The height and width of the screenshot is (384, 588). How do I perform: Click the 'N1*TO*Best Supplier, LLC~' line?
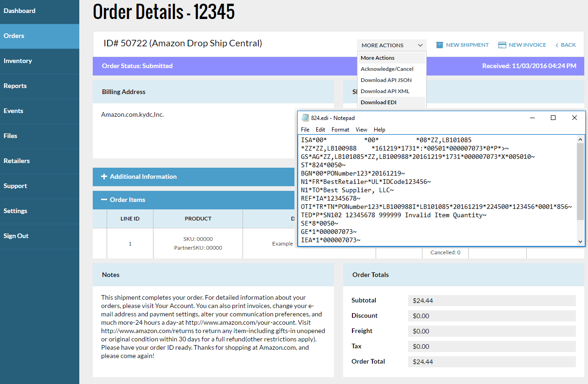pos(347,190)
